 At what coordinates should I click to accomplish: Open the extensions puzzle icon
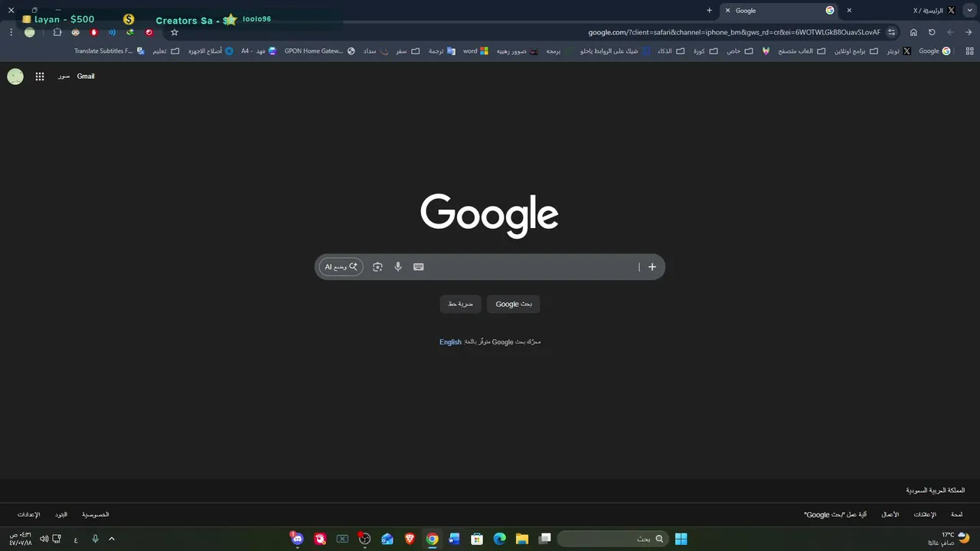click(x=57, y=32)
